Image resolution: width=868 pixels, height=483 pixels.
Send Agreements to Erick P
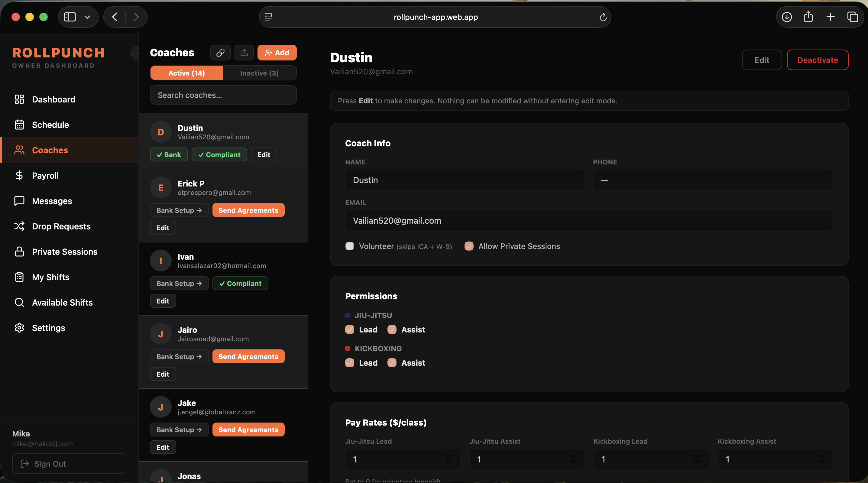[x=248, y=210]
